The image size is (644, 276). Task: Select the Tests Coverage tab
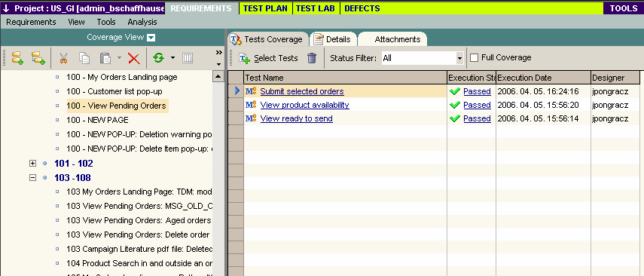pyautogui.click(x=268, y=39)
